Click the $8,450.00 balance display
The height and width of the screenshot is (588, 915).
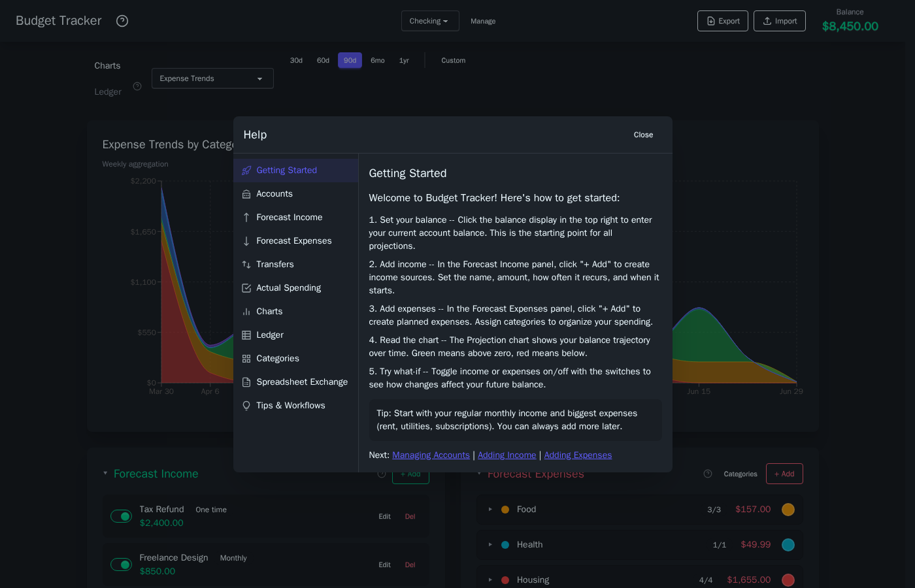pos(850,26)
